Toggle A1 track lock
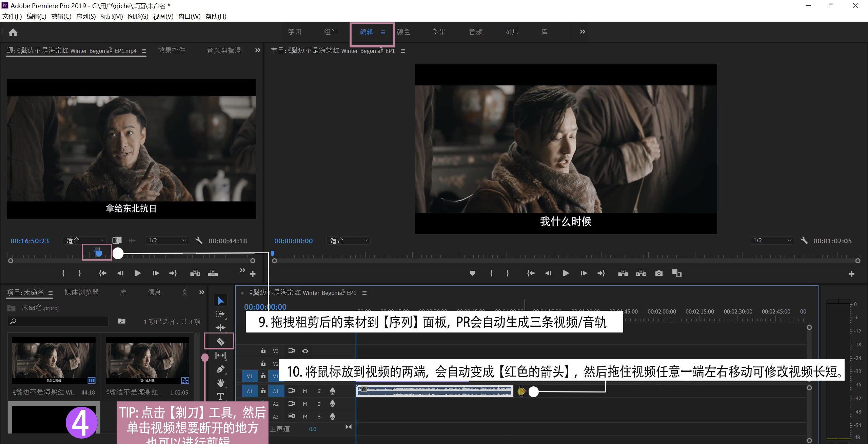The height and width of the screenshot is (444, 868). click(x=263, y=391)
